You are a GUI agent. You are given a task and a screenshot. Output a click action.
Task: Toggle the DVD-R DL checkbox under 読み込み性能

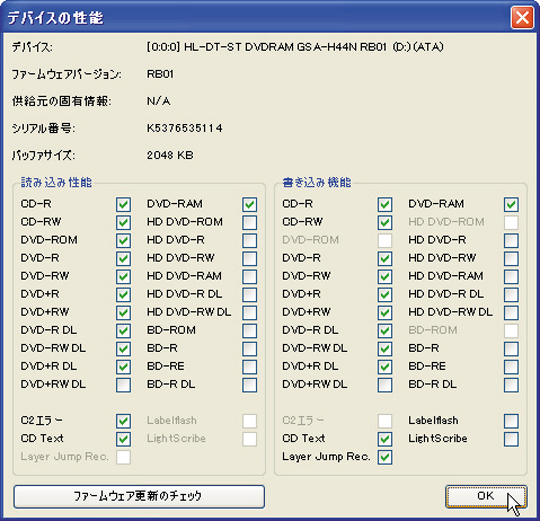click(x=123, y=331)
